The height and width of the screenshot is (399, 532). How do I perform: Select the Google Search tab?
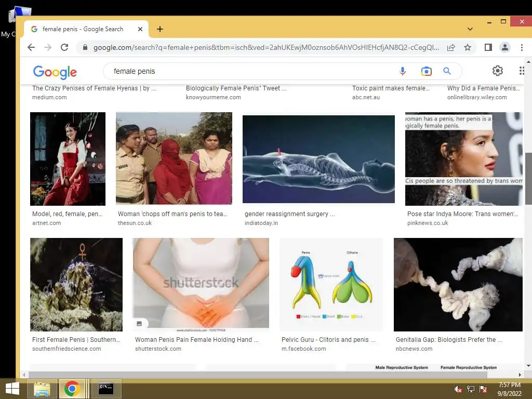pyautogui.click(x=86, y=29)
